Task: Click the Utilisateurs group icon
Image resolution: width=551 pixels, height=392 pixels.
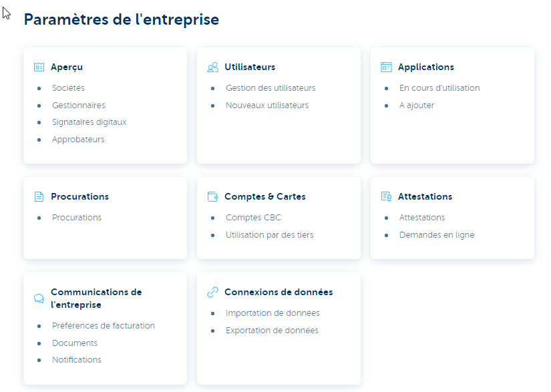Action: pyautogui.click(x=212, y=67)
